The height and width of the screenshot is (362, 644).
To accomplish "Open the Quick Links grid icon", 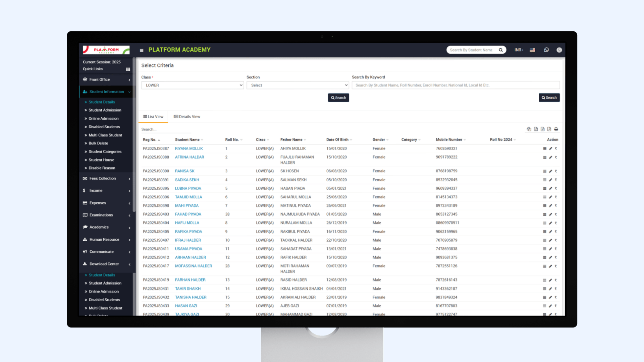I will point(128,69).
